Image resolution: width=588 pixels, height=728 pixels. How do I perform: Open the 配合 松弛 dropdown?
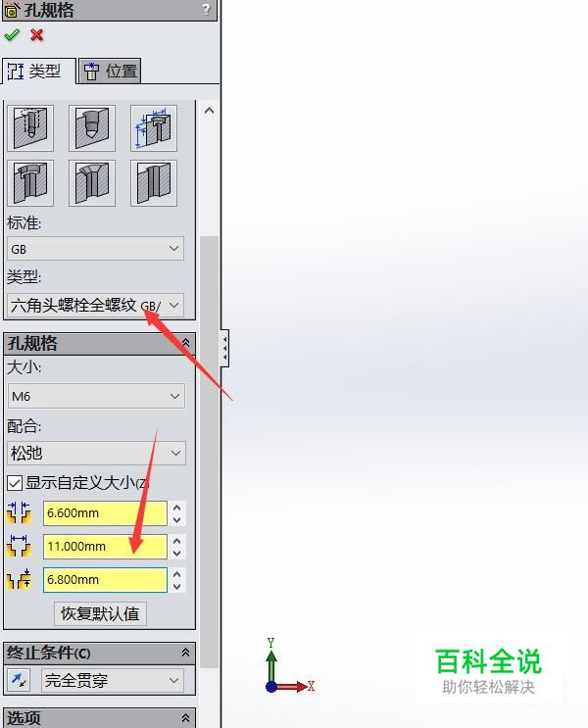click(96, 453)
